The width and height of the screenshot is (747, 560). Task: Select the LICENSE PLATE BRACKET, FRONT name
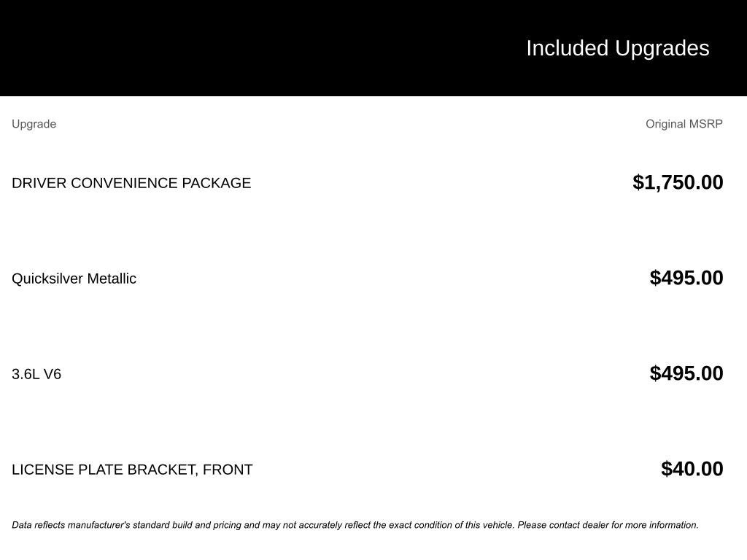coord(132,470)
